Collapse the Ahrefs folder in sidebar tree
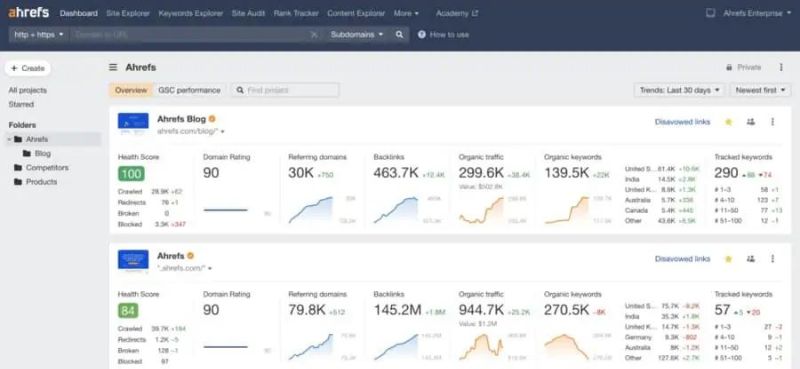Image resolution: width=800 pixels, height=369 pixels. click(x=9, y=139)
